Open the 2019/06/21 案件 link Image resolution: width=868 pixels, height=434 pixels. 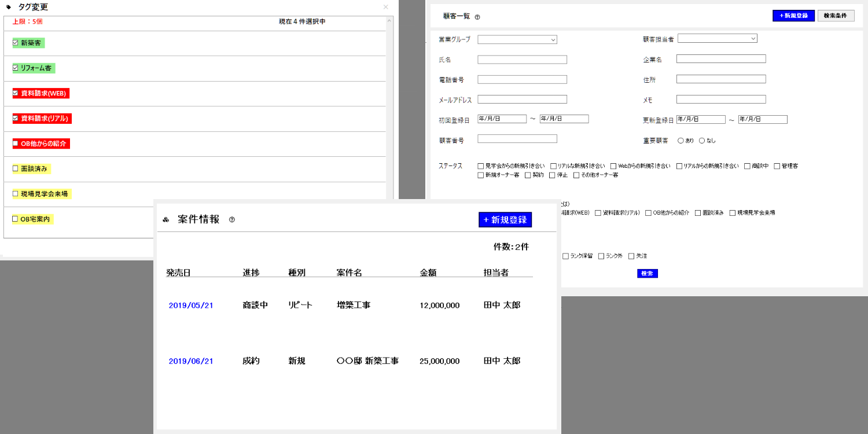(191, 361)
